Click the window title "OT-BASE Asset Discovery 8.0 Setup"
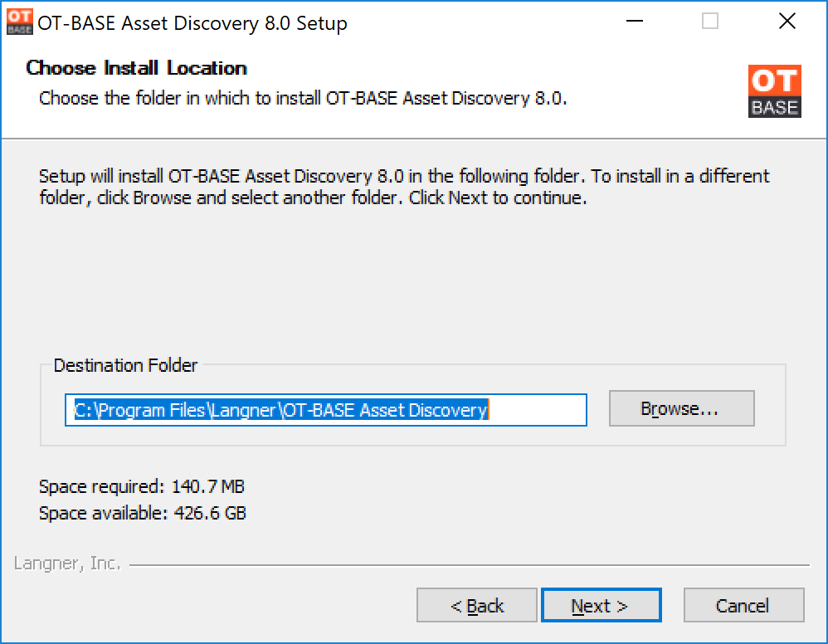The image size is (828, 644). 192,23
